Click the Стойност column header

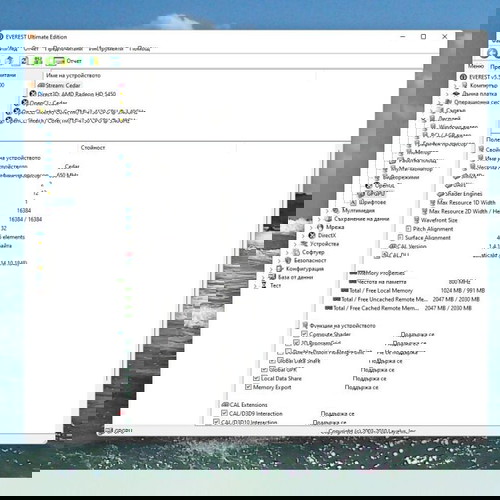[x=93, y=147]
